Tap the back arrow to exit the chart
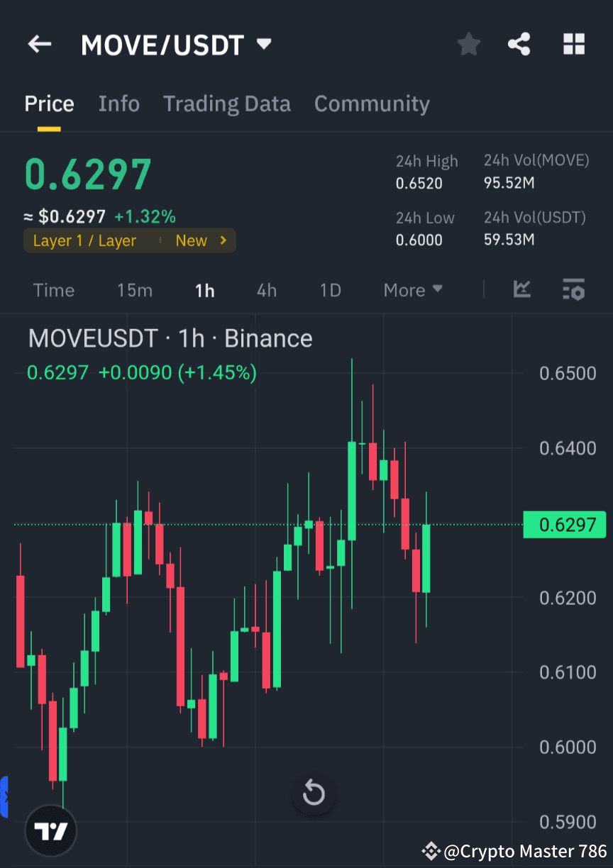Viewport: 613px width, 868px height. (39, 44)
